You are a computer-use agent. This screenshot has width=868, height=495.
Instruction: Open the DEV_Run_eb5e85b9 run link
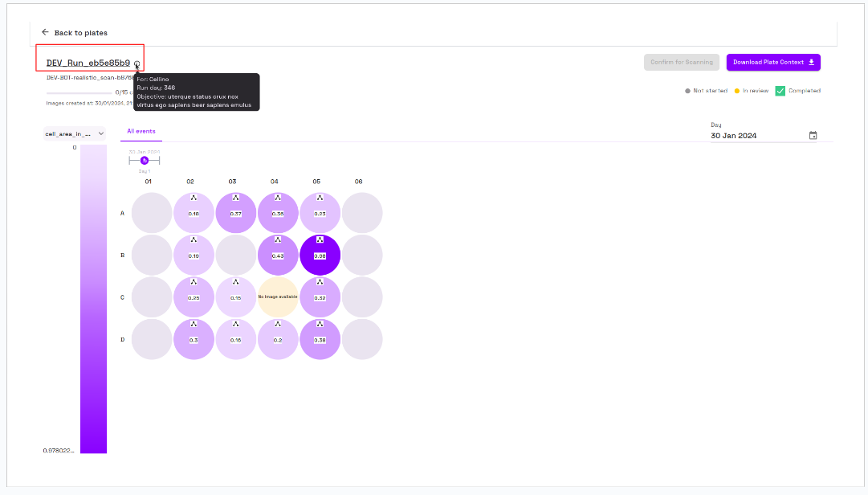[x=88, y=63]
